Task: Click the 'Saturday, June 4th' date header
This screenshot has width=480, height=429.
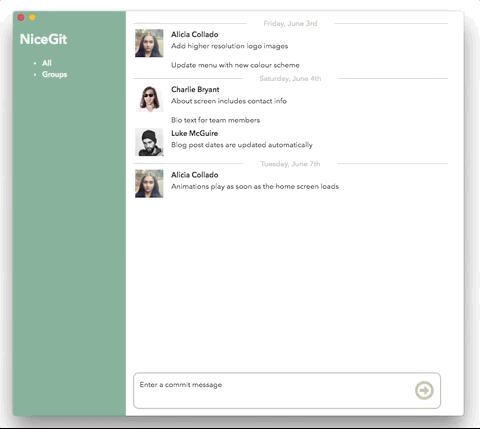Action: (x=290, y=78)
